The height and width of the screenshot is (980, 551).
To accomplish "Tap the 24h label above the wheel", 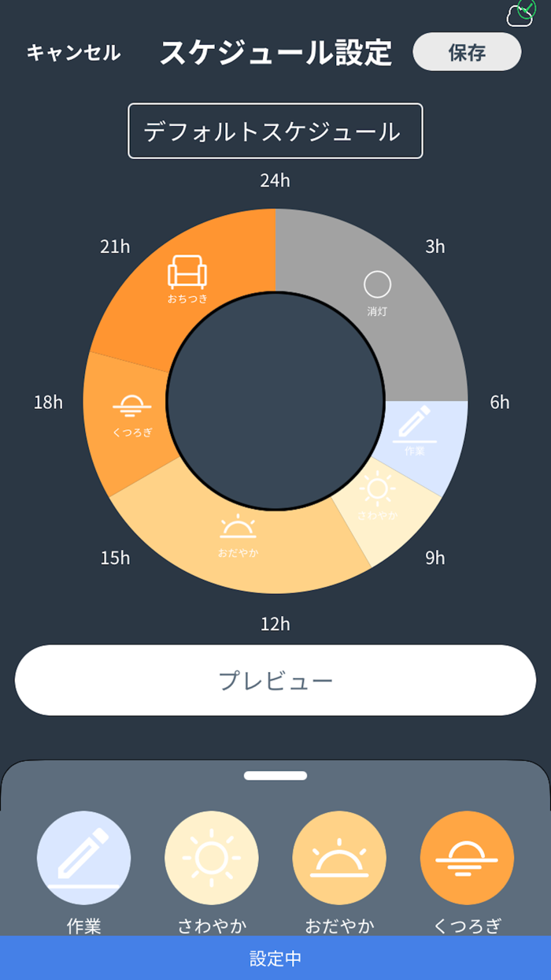I will point(274,180).
